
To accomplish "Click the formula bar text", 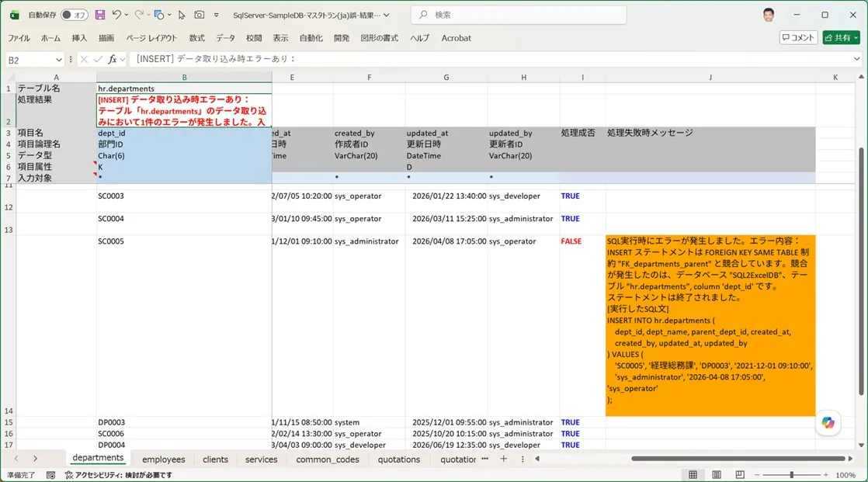I will point(217,59).
